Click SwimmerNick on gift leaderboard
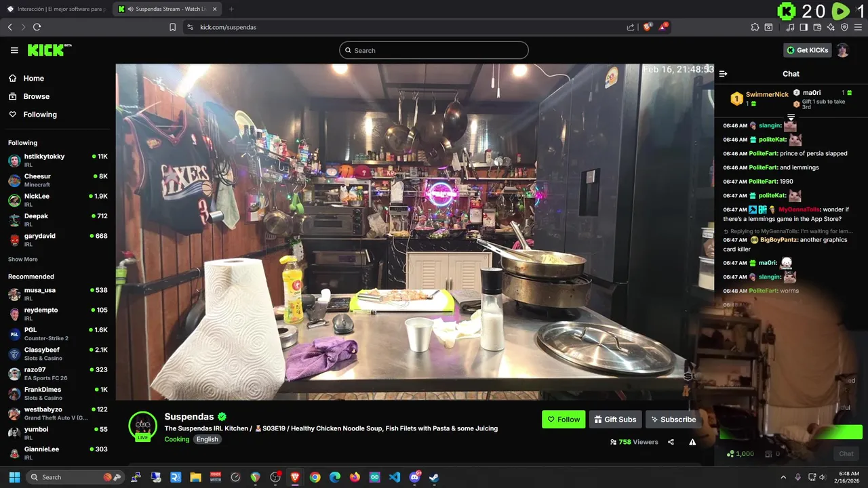This screenshot has height=488, width=868. 767,95
